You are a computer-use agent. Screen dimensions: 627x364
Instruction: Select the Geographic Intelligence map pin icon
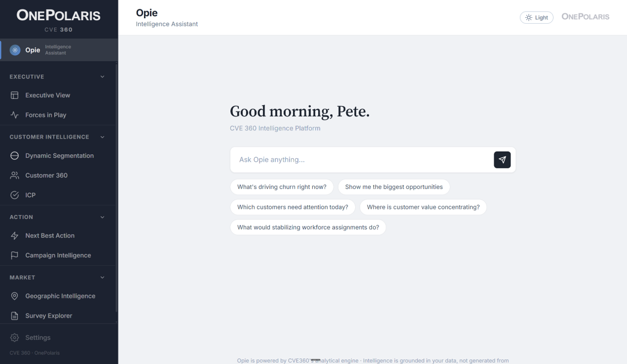[14, 296]
